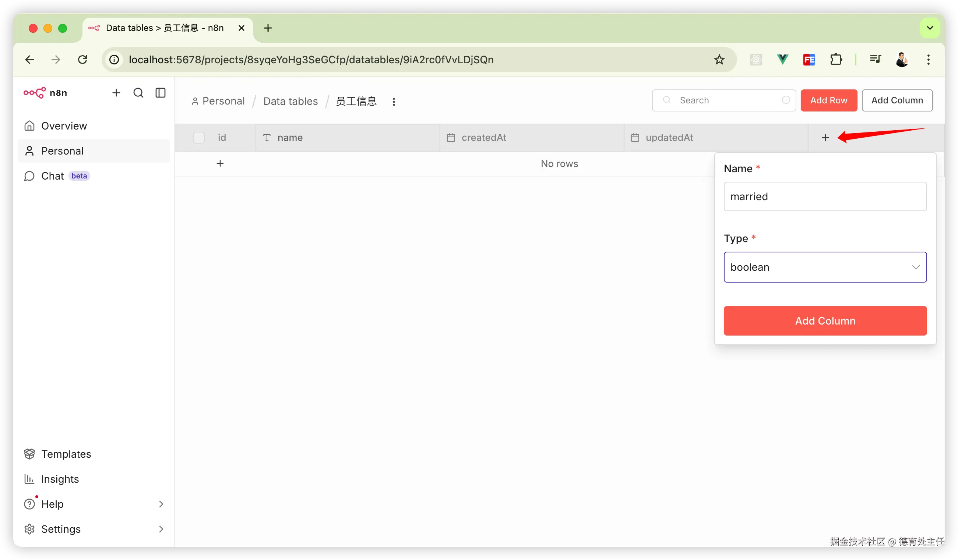Click the red Add Row button
958x560 pixels.
coord(828,100)
